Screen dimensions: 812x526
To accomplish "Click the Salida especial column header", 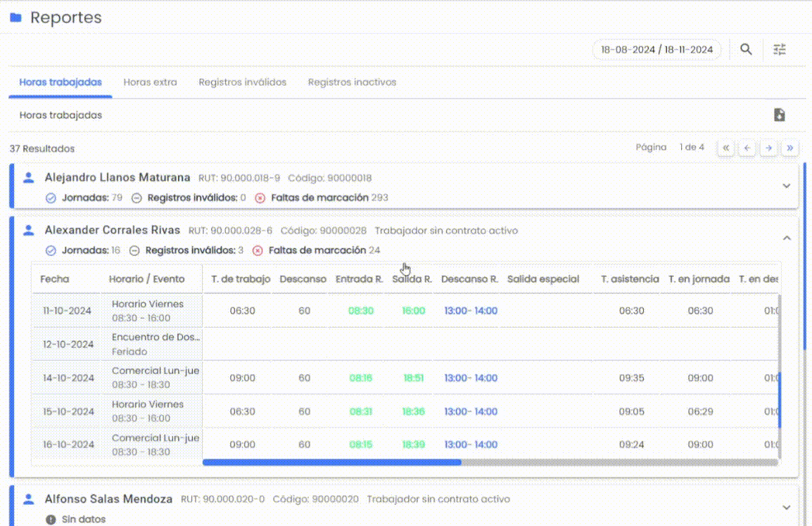I will [x=543, y=279].
